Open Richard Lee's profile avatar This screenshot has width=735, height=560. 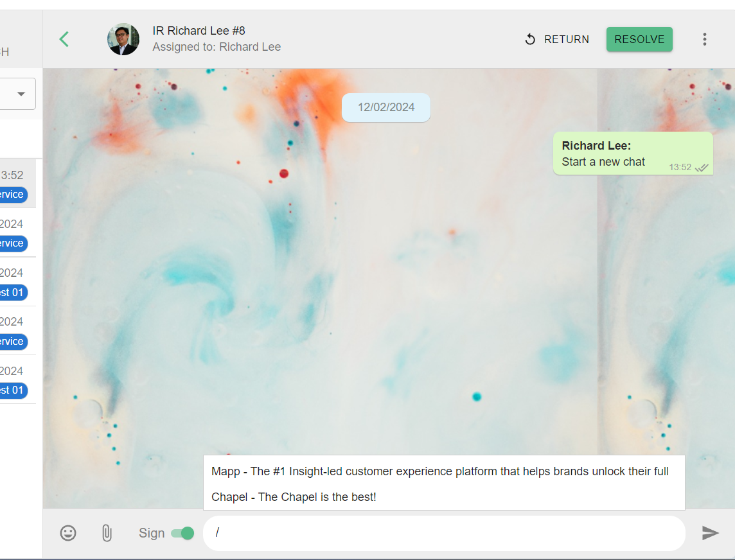coord(123,39)
